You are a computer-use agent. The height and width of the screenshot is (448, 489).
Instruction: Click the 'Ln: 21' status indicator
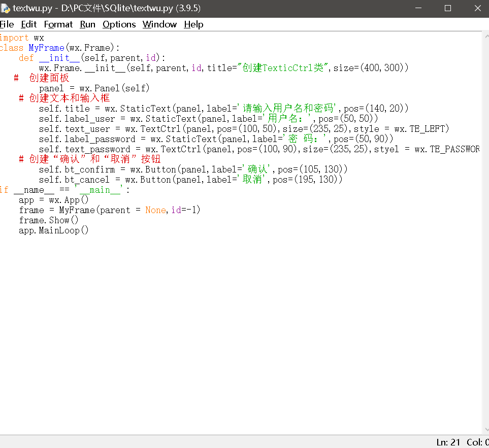coord(448,442)
